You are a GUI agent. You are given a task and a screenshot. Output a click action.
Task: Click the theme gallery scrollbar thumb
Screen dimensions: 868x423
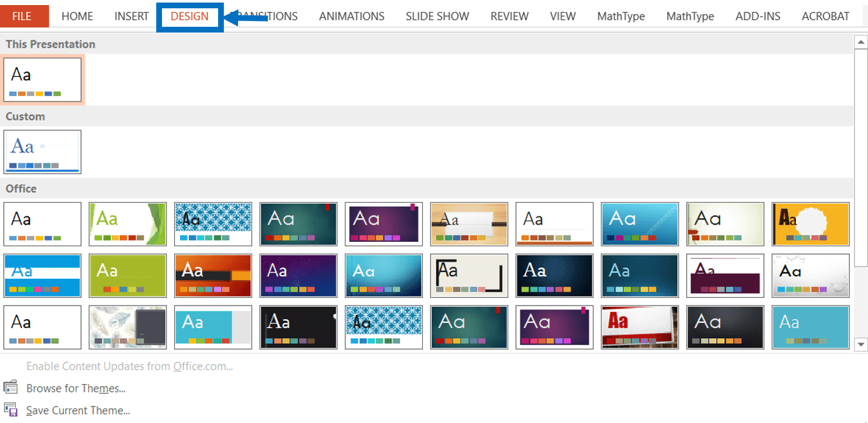coord(861,158)
